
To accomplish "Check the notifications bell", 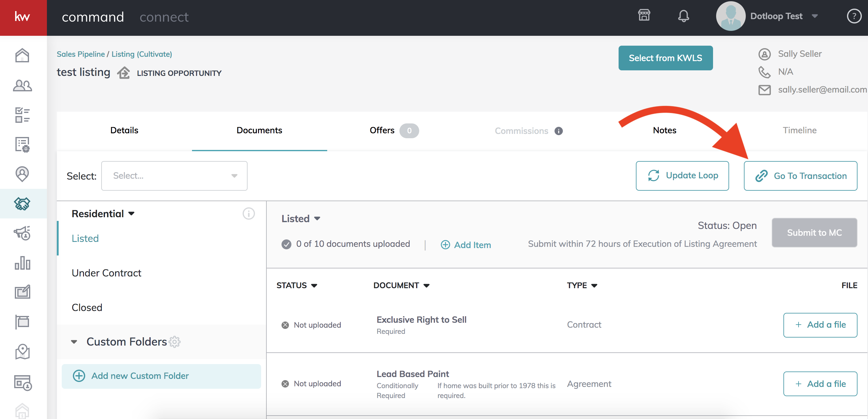I will (684, 15).
